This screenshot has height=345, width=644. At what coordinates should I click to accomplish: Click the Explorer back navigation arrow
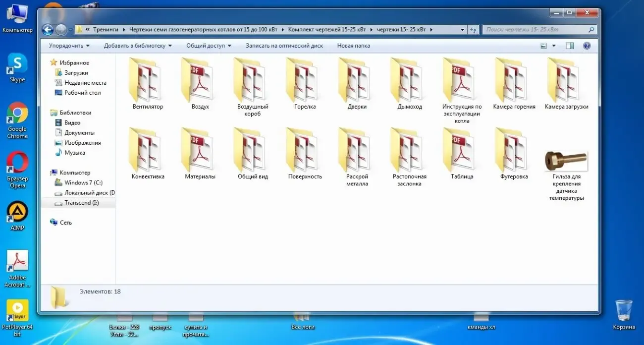pyautogui.click(x=48, y=30)
